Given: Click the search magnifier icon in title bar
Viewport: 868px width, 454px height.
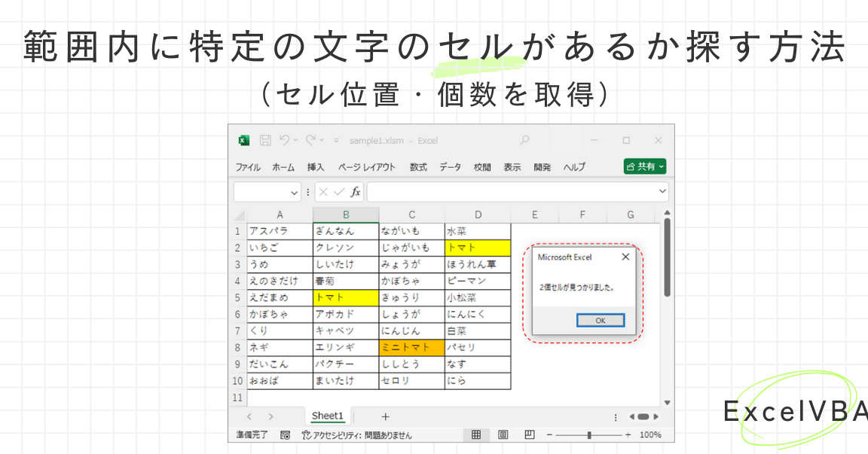Looking at the screenshot, I should pos(524,141).
